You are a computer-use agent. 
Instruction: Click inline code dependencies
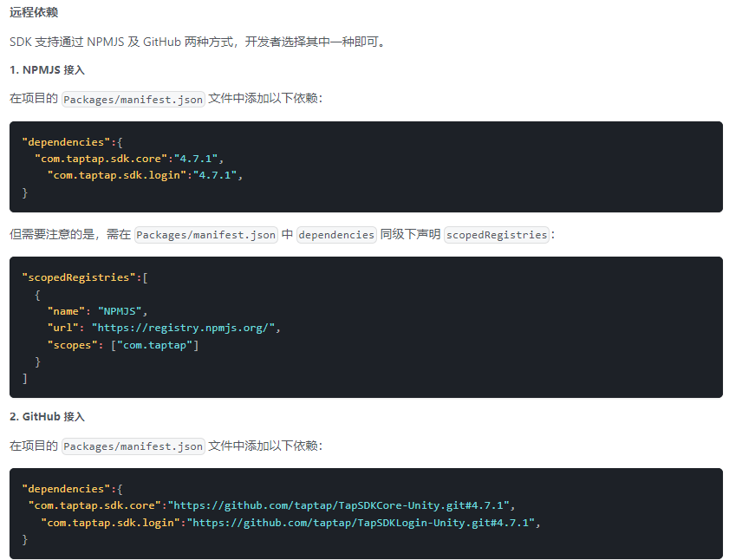pos(336,235)
